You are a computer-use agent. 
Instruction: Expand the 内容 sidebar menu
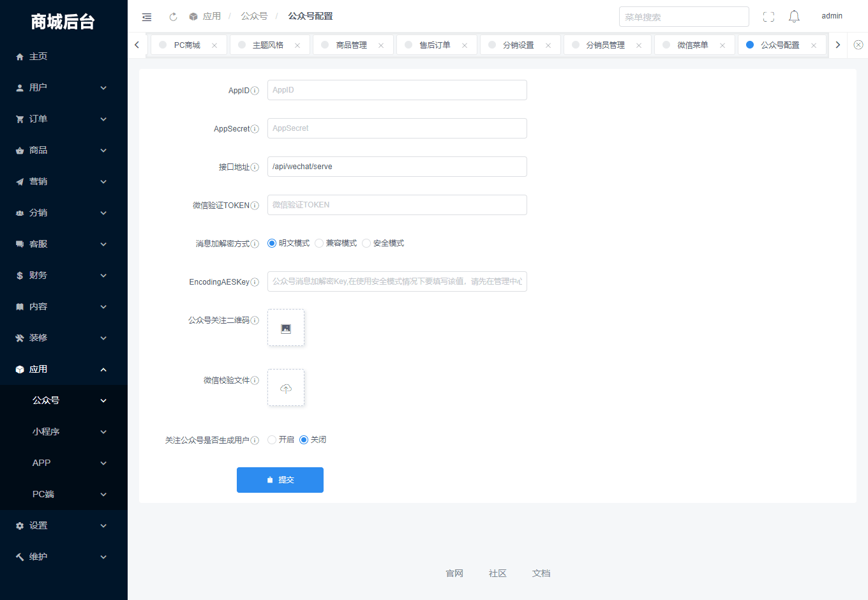point(64,306)
